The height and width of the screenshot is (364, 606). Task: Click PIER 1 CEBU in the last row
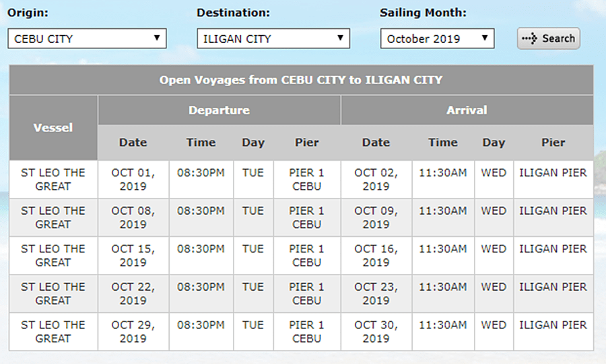[306, 331]
